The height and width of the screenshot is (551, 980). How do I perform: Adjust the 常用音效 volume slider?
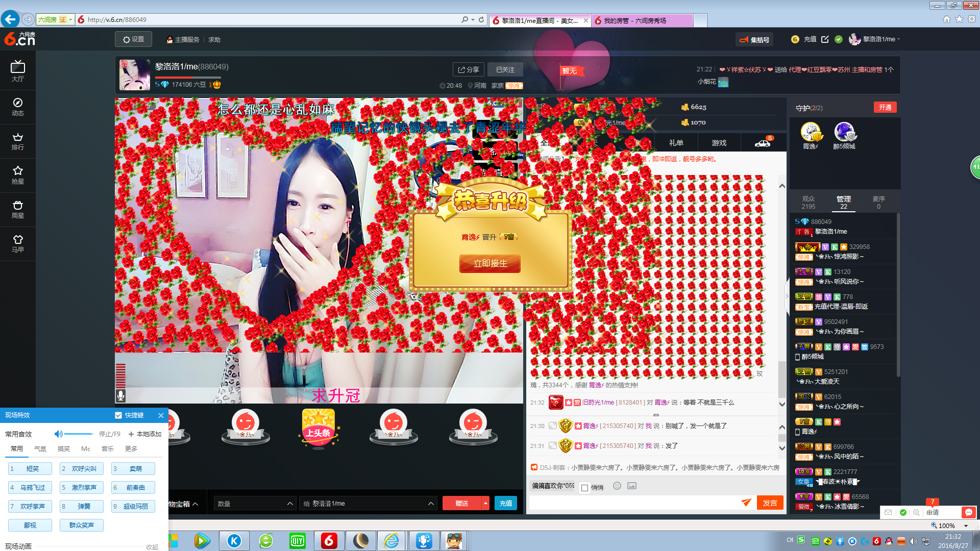(x=79, y=434)
